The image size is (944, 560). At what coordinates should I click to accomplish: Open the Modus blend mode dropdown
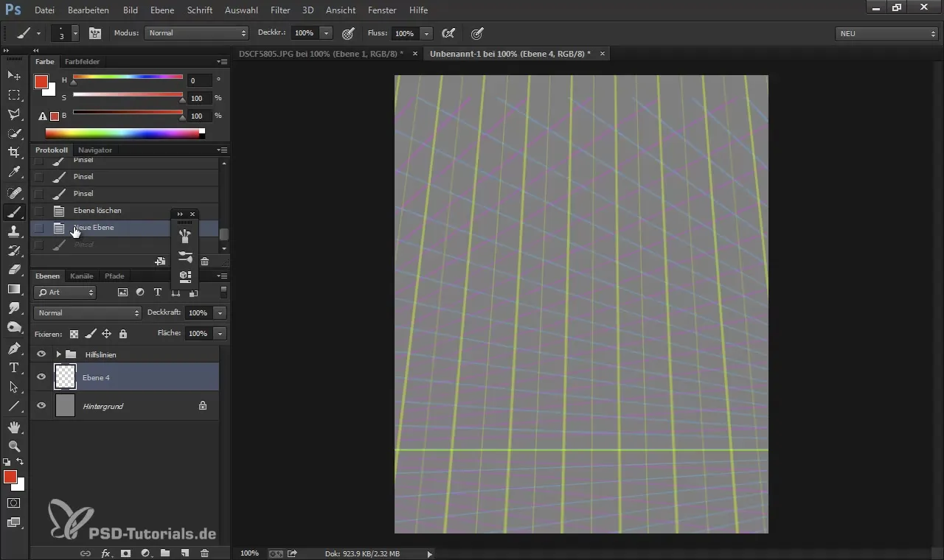pyautogui.click(x=197, y=33)
